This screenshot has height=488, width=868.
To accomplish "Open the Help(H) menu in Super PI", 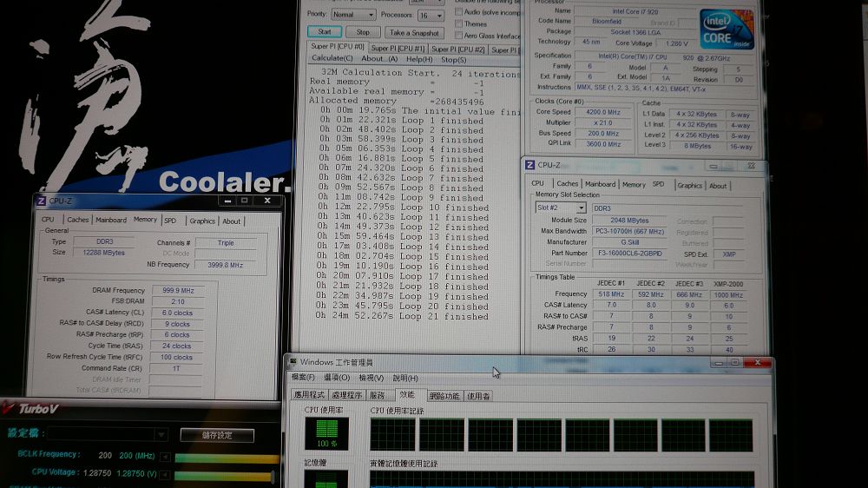I will pos(419,59).
